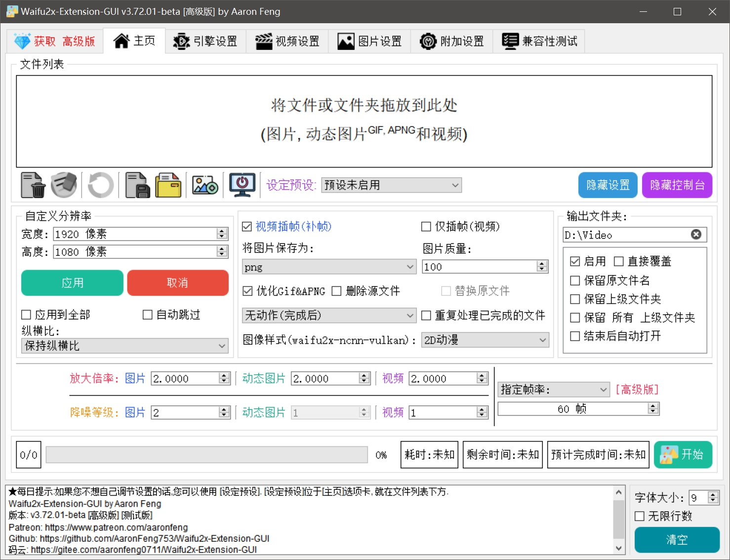This screenshot has width=730, height=560.
Task: Open the 保持纵横比 dropdown
Action: point(125,346)
